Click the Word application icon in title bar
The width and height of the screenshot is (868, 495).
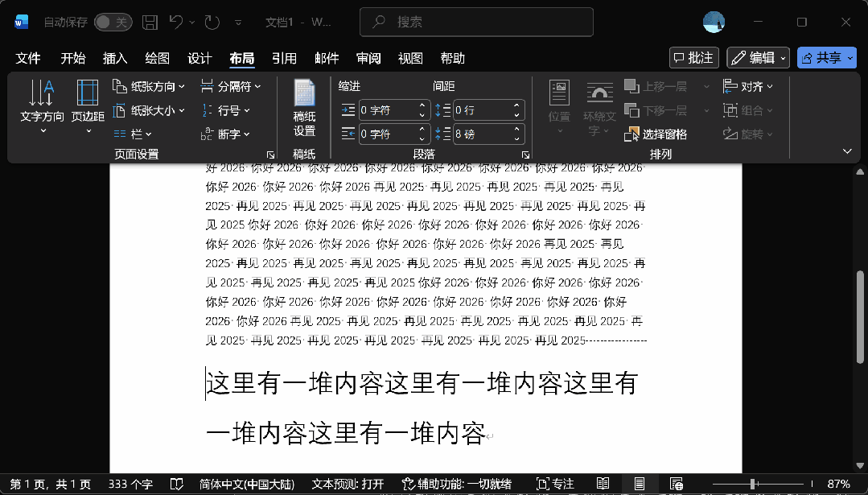[21, 23]
